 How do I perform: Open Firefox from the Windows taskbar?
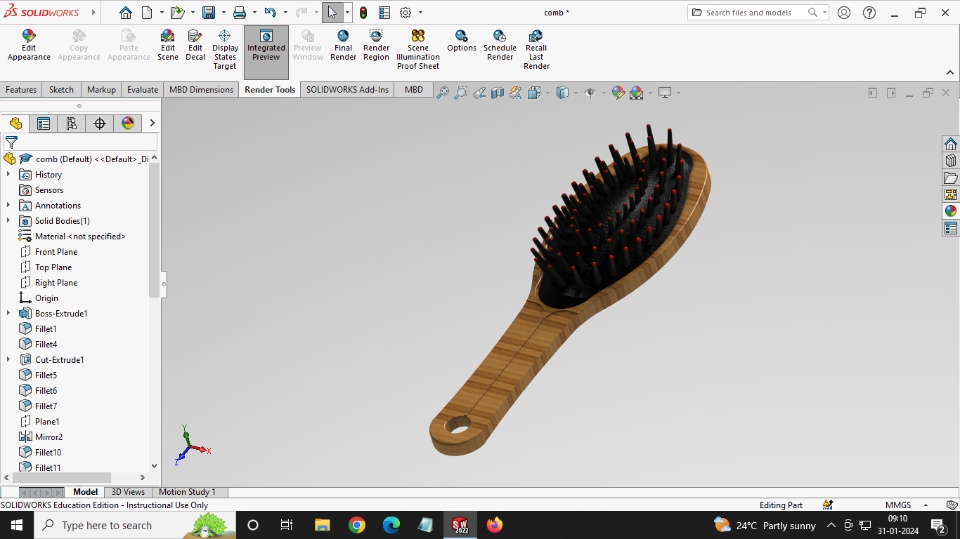tap(494, 525)
